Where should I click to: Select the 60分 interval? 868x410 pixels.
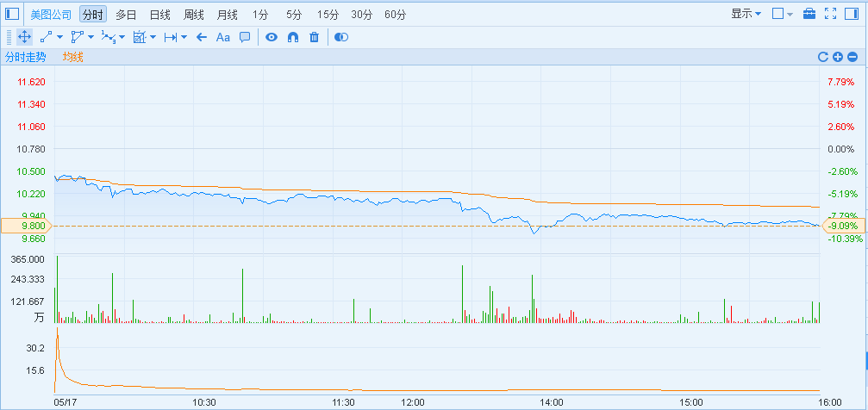tap(396, 15)
